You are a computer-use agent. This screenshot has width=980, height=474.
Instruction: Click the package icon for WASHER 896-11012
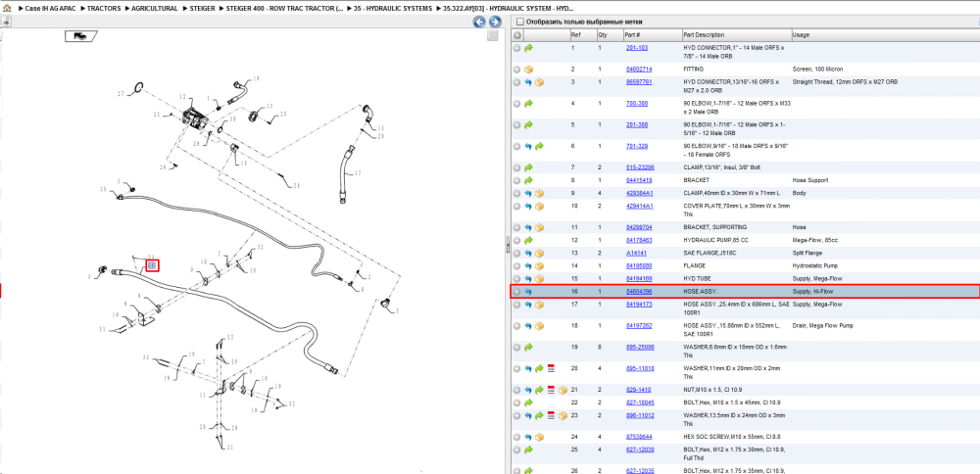(562, 415)
